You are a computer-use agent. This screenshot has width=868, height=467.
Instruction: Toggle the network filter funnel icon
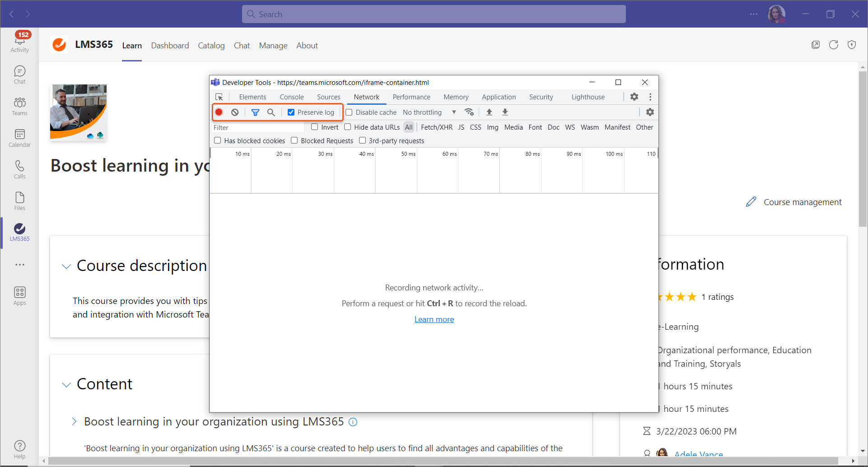point(255,112)
